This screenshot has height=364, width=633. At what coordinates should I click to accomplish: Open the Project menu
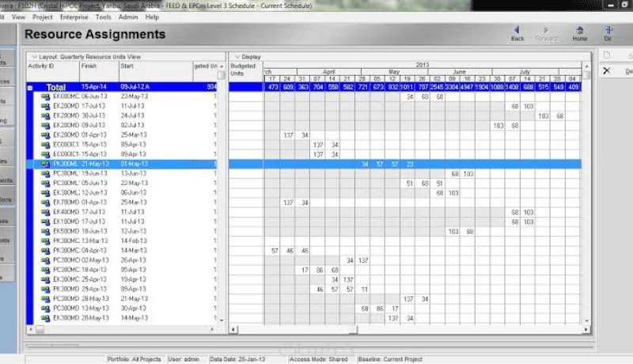(x=43, y=17)
